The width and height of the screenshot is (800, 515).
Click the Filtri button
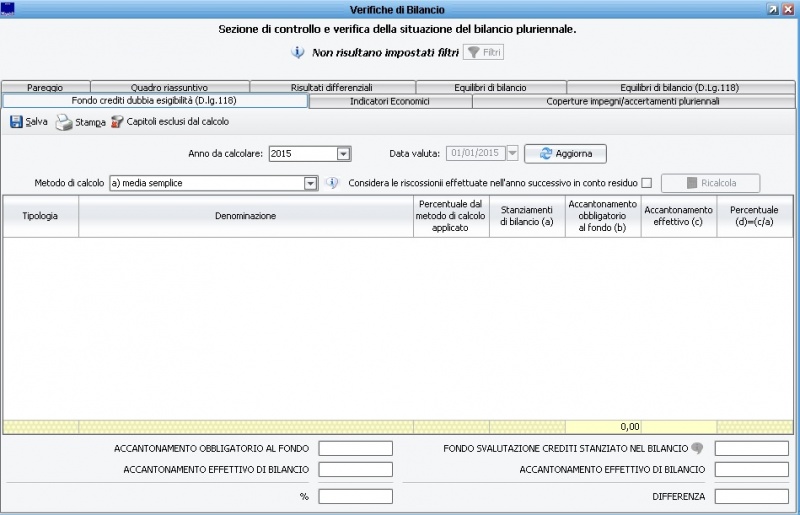tap(483, 52)
